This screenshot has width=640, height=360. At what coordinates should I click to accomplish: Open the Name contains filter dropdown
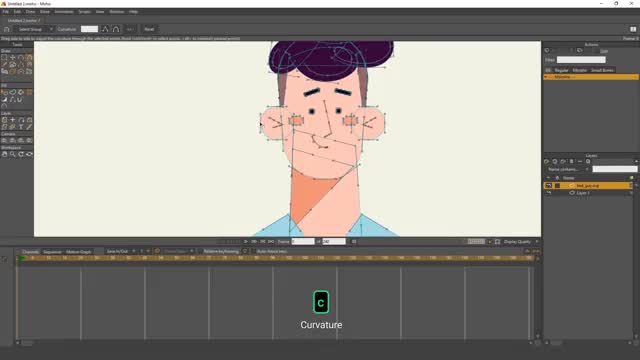(568, 169)
